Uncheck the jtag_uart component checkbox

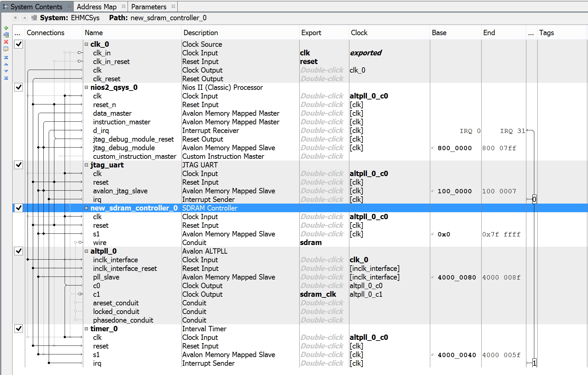pos(19,165)
